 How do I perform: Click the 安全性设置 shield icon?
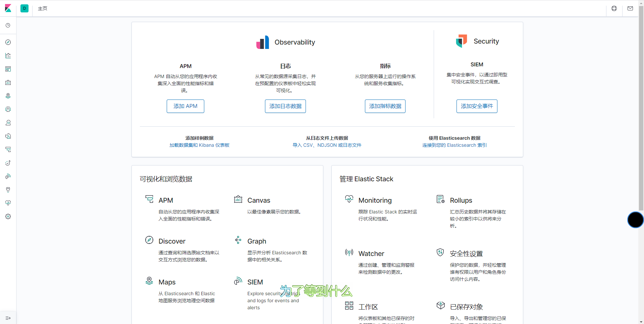pyautogui.click(x=440, y=252)
